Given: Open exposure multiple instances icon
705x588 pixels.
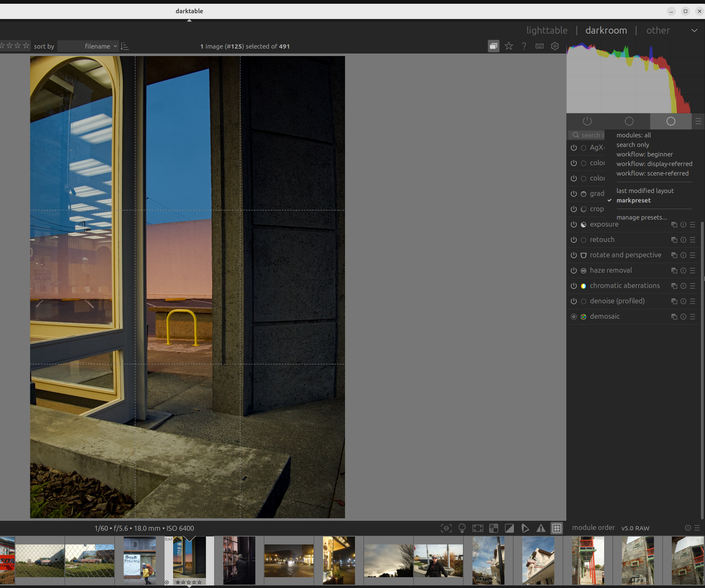Looking at the screenshot, I should (674, 224).
